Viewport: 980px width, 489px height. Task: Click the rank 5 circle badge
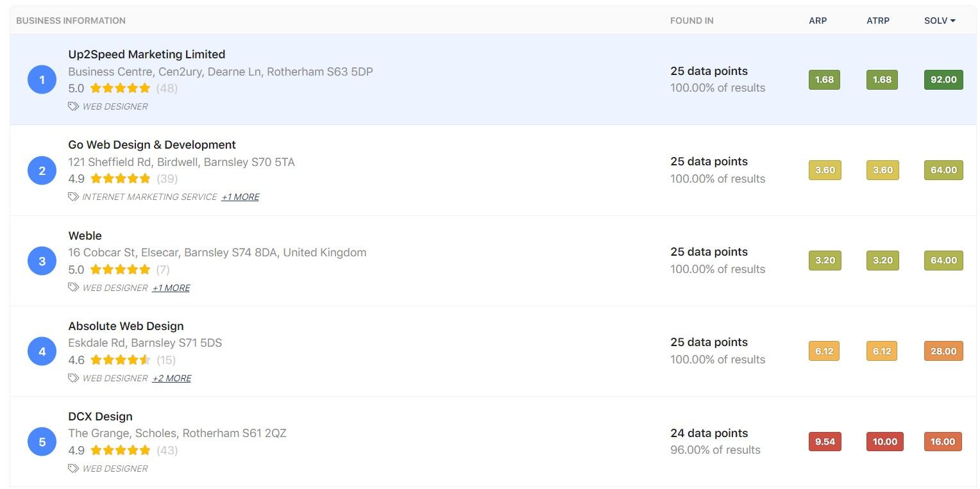[x=42, y=442]
